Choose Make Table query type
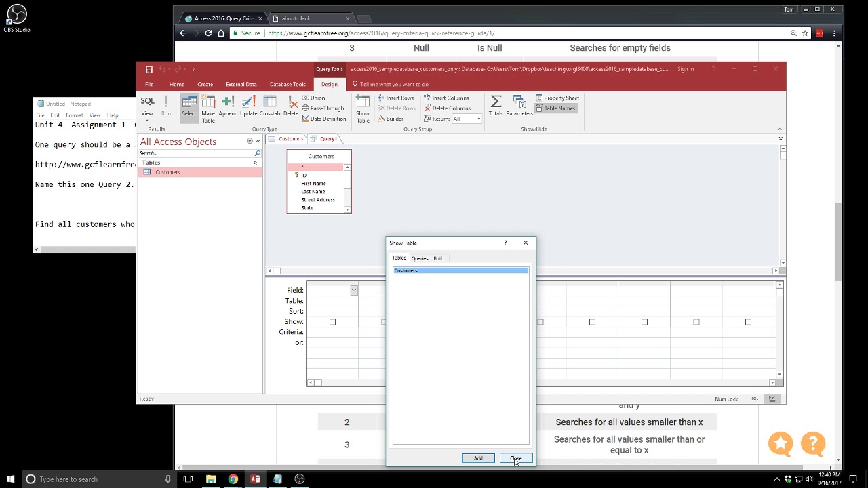 208,109
